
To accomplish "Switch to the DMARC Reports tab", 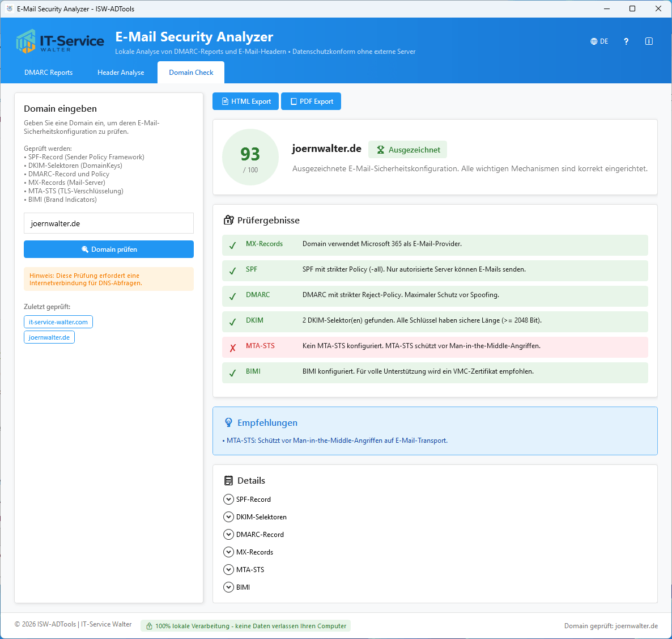I will click(x=49, y=73).
